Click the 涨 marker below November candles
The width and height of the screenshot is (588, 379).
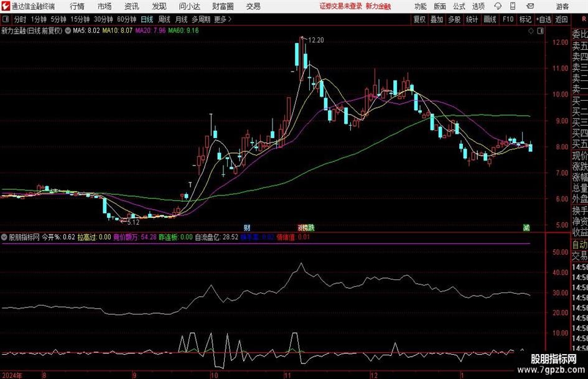click(x=301, y=228)
